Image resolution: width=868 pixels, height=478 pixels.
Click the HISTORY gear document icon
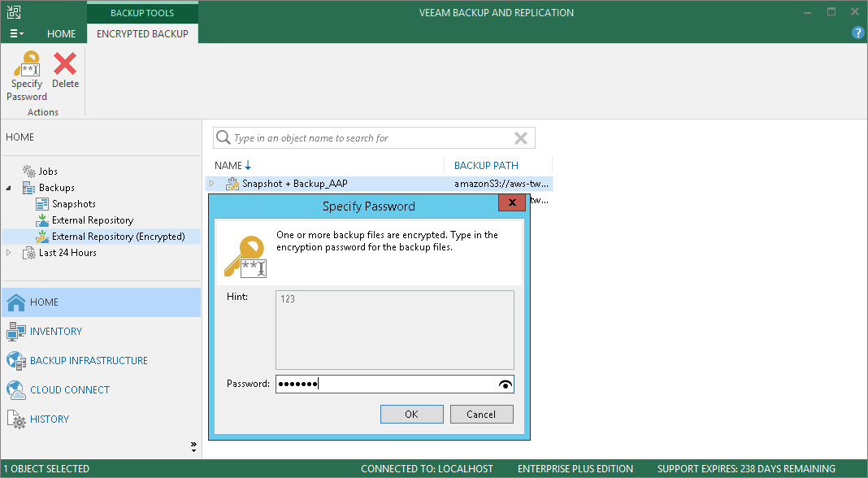coord(16,419)
